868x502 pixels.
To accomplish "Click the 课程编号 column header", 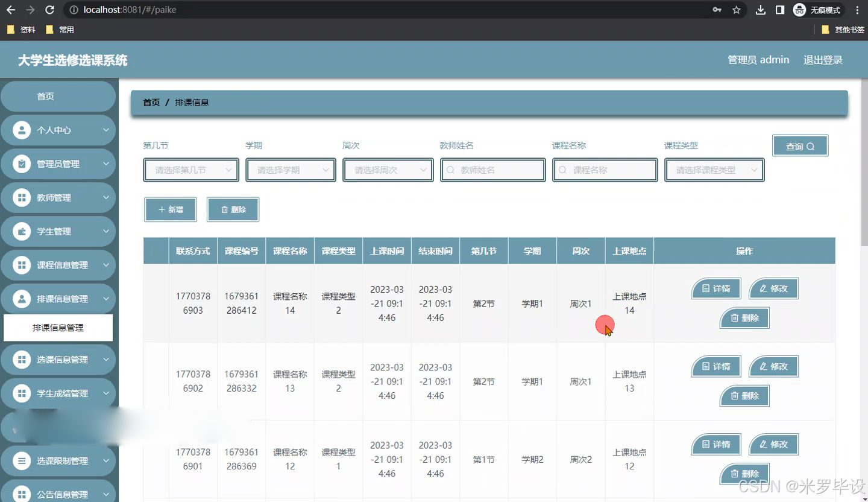I will tap(242, 251).
